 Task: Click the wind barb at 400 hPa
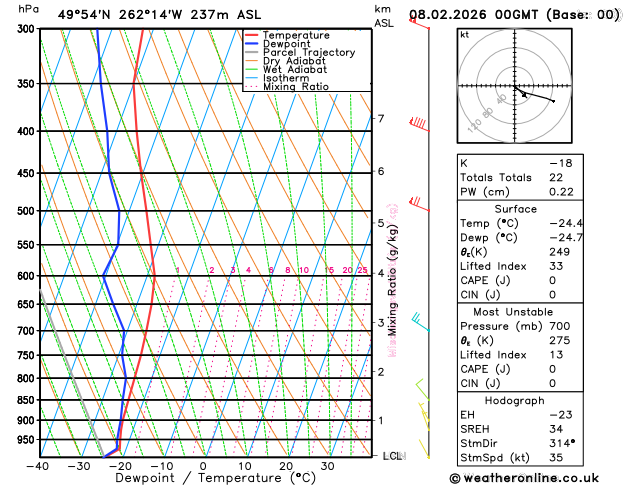pyautogui.click(x=419, y=124)
